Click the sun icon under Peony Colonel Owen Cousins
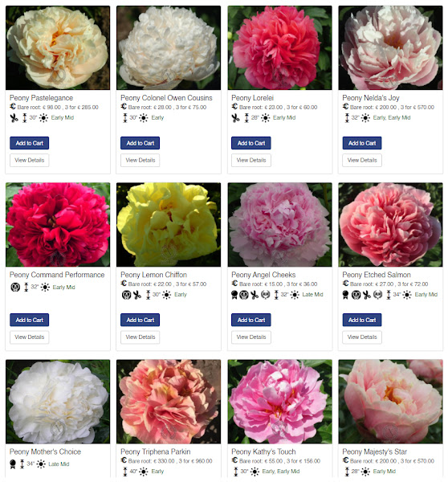The width and height of the screenshot is (448, 482). tap(144, 118)
